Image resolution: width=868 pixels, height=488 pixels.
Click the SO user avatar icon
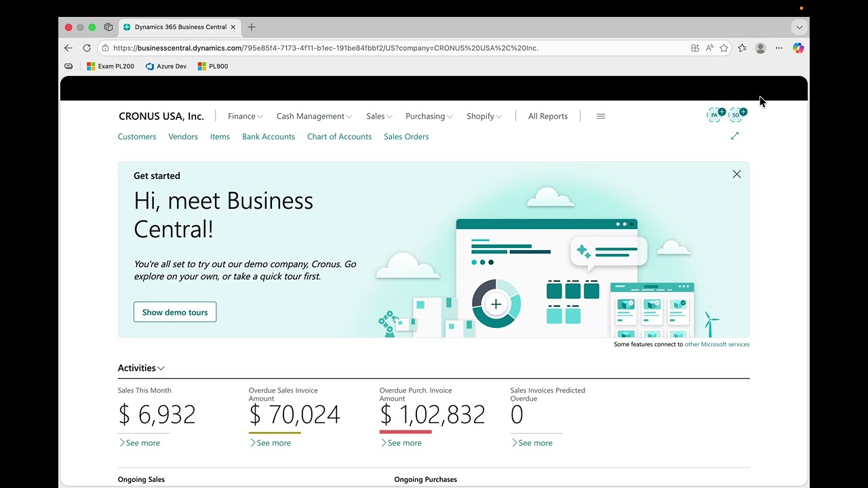737,115
